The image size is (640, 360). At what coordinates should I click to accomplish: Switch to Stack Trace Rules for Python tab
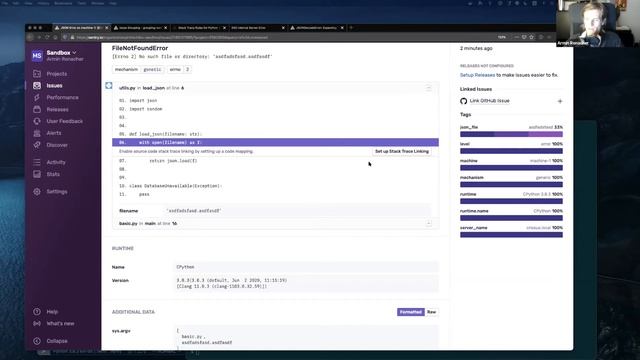(199, 28)
